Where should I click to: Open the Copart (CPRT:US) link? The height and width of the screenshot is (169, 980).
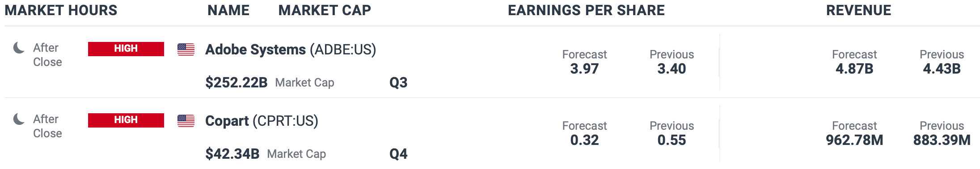tap(262, 121)
